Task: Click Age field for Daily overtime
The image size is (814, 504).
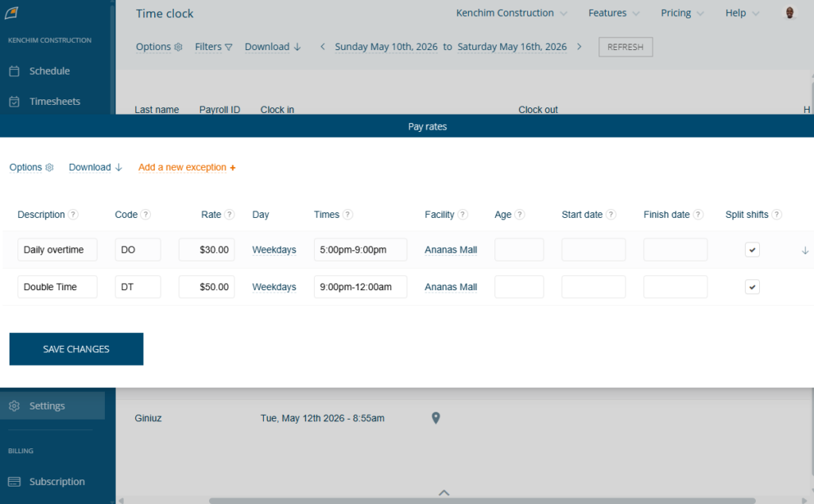Action: pyautogui.click(x=519, y=250)
